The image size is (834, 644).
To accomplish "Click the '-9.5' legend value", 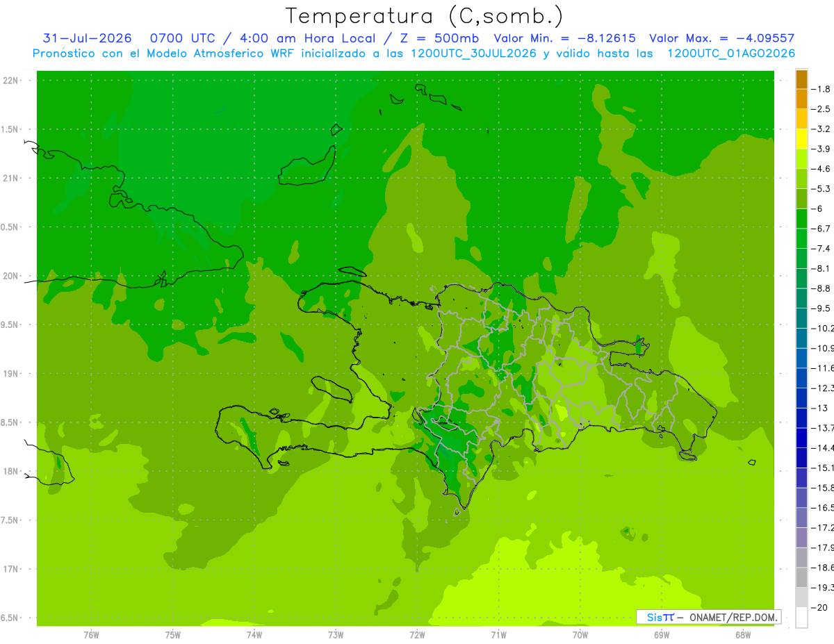I will coord(821,308).
